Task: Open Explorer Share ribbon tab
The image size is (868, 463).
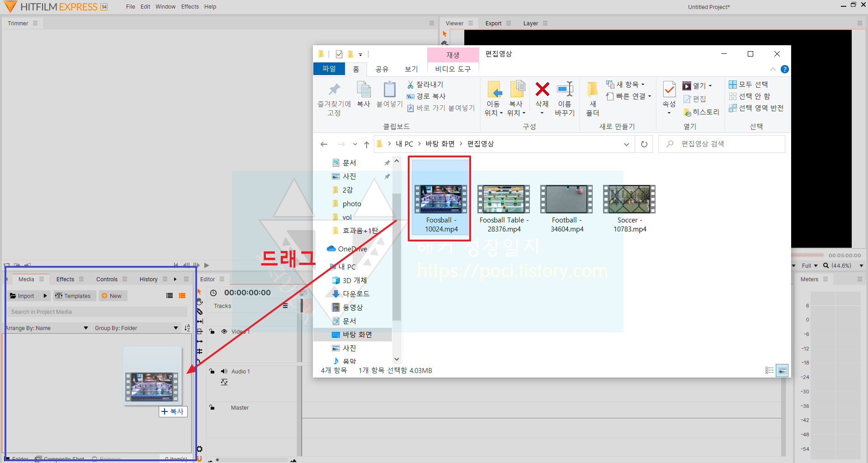Action: pos(382,69)
